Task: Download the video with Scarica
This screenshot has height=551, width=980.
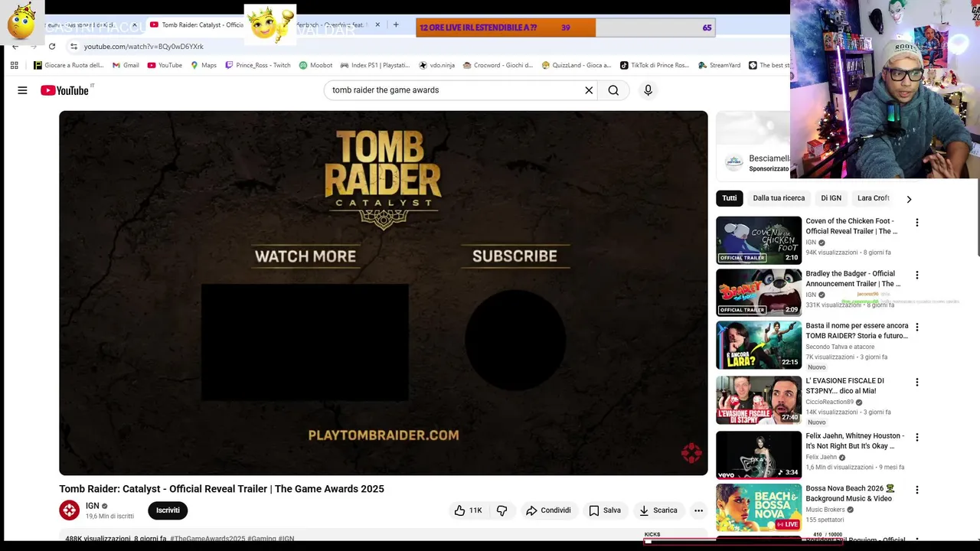Action: 658,510
